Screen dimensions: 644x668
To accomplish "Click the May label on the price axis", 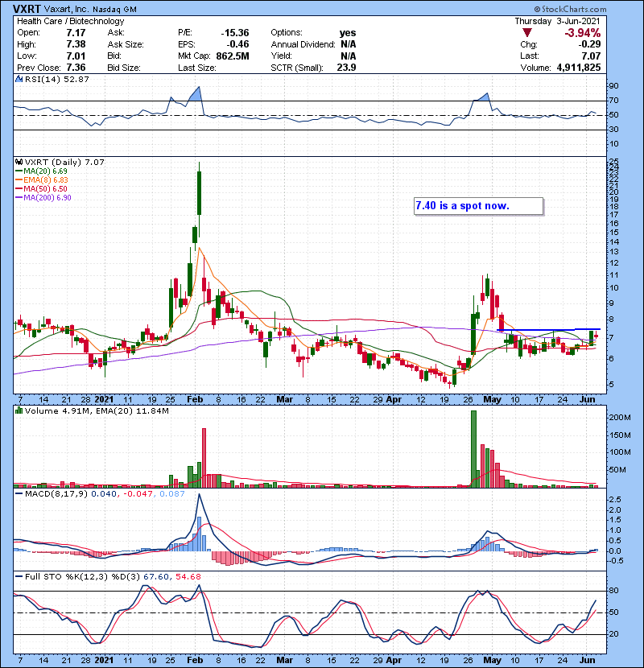I will pos(492,400).
